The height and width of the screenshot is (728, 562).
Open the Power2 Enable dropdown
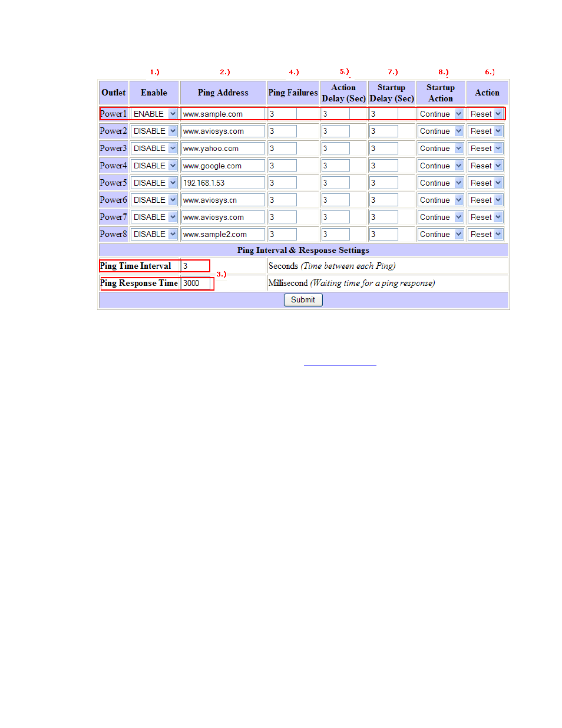click(154, 131)
